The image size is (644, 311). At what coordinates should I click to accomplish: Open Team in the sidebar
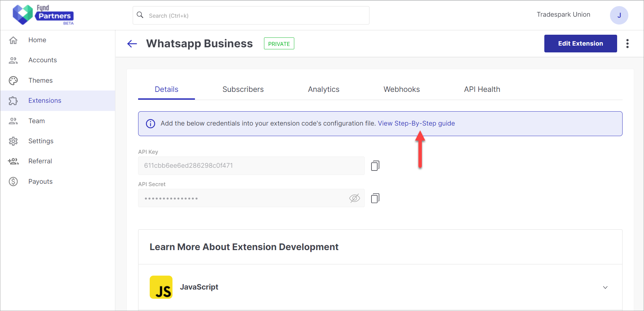coord(57,121)
